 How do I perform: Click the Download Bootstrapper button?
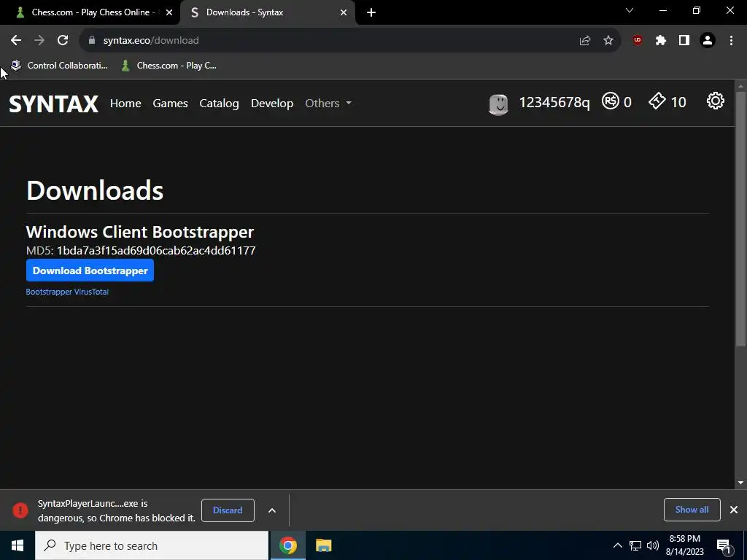pos(90,271)
